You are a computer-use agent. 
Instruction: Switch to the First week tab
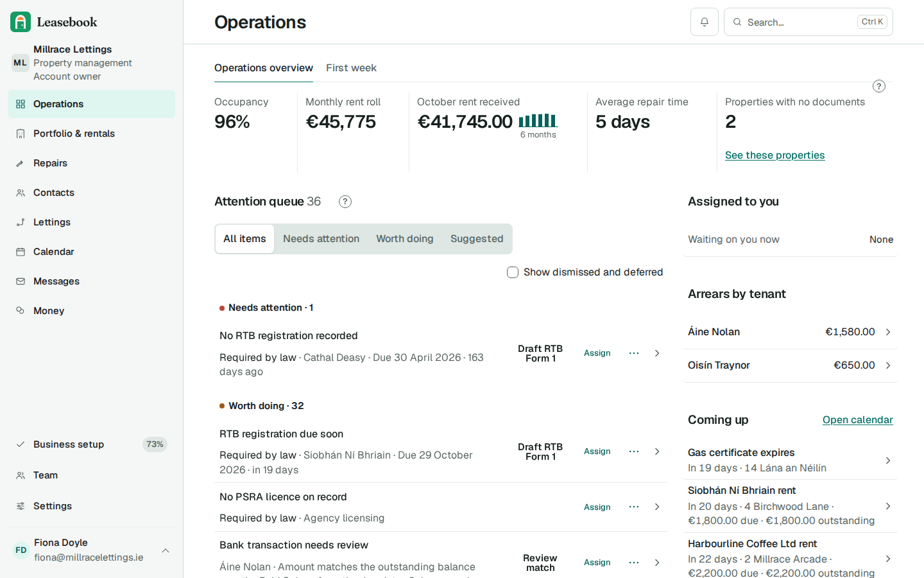tap(351, 68)
